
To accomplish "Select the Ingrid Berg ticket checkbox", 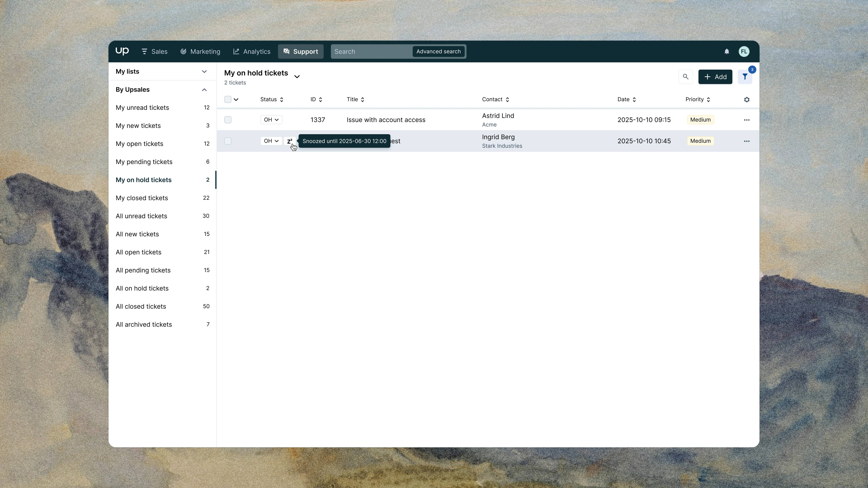I will 228,141.
